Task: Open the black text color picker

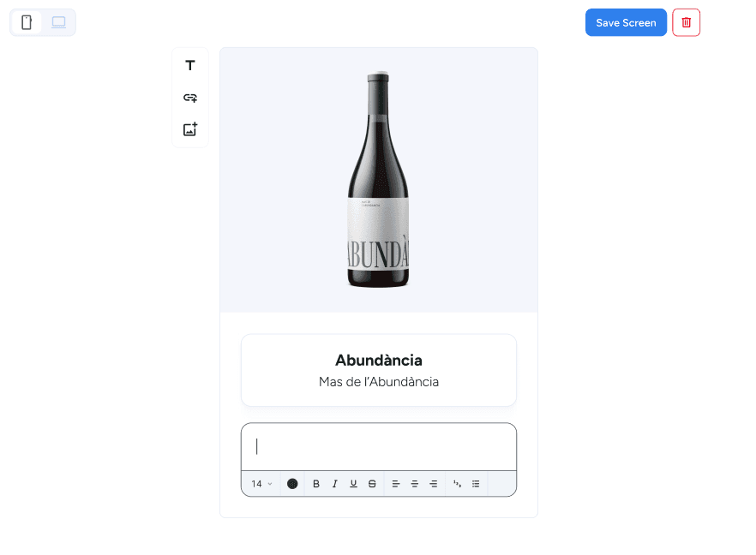Action: tap(292, 484)
